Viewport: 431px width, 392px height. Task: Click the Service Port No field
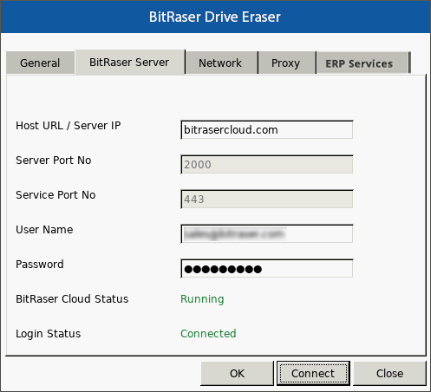point(267,199)
